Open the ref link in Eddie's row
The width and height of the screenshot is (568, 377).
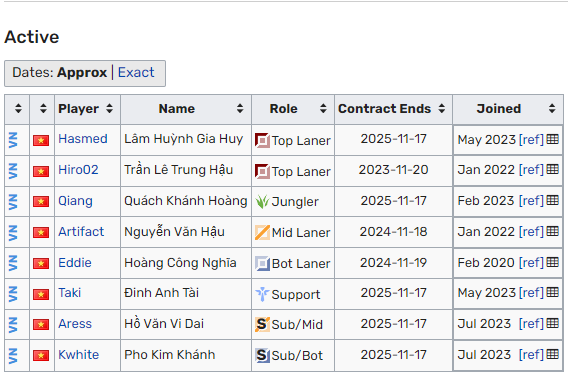click(x=531, y=263)
